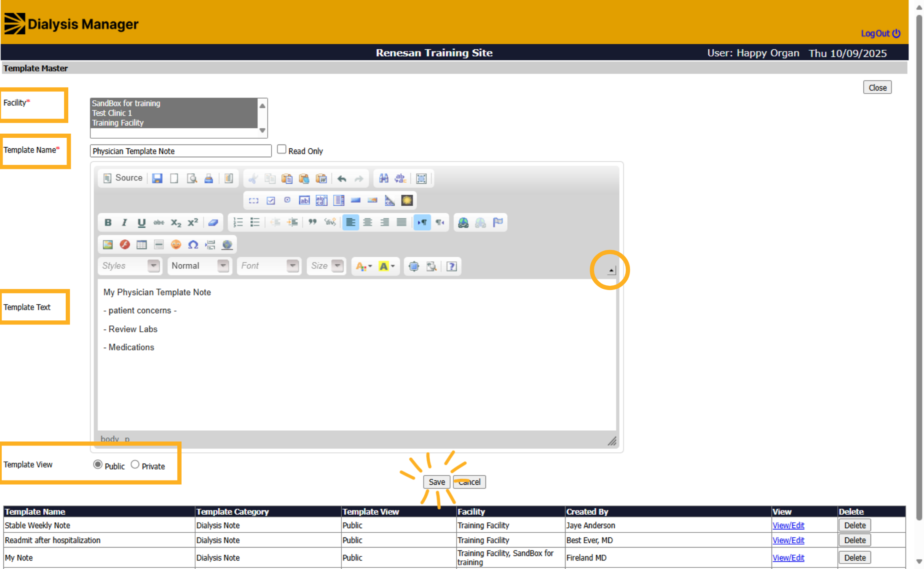
Task: Collapse the editor toolbar with the arrow
Action: coord(611,270)
